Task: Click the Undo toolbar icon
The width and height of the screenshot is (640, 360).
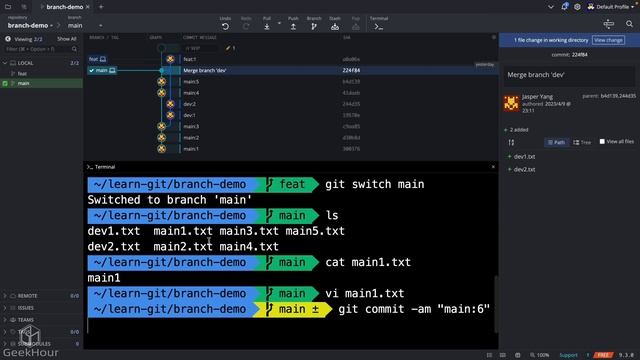Action: [225, 27]
